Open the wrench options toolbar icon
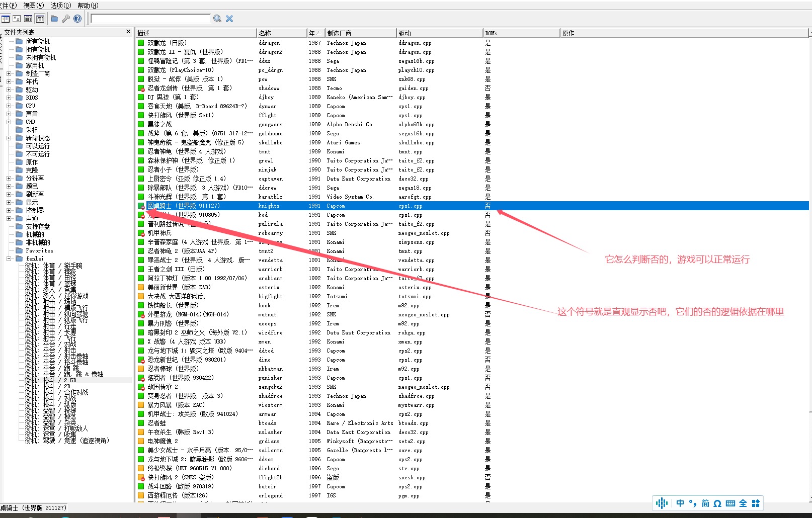This screenshot has height=518, width=812. tap(66, 19)
